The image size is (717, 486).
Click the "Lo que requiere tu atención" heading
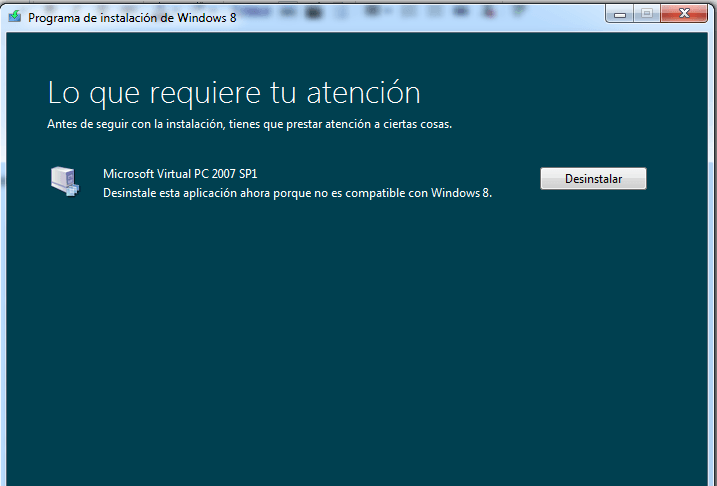pos(234,94)
